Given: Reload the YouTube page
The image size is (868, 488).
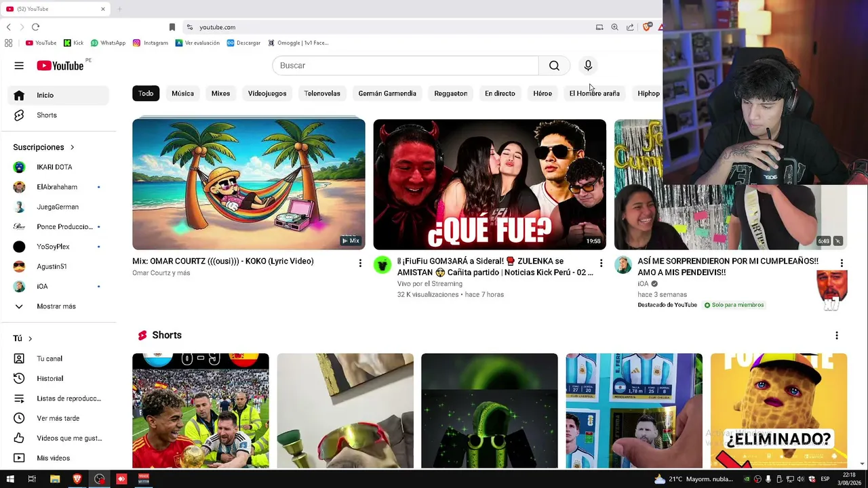Looking at the screenshot, I should click(x=35, y=27).
